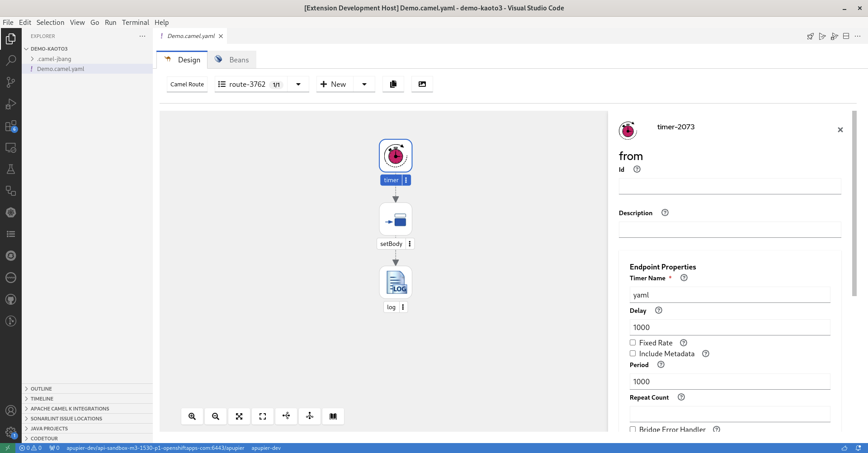
Task: Switch to vertical layout
Action: tap(310, 416)
